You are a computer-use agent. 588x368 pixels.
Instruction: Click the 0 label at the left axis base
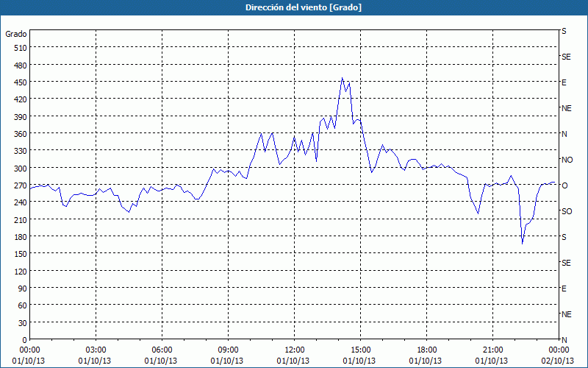[25, 340]
